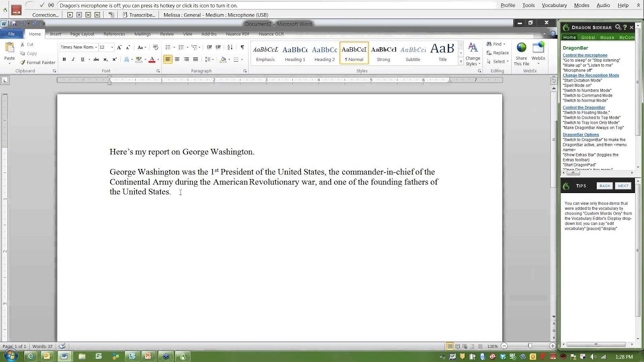This screenshot has width=644, height=362.
Task: Toggle Italic formatting
Action: [x=73, y=59]
